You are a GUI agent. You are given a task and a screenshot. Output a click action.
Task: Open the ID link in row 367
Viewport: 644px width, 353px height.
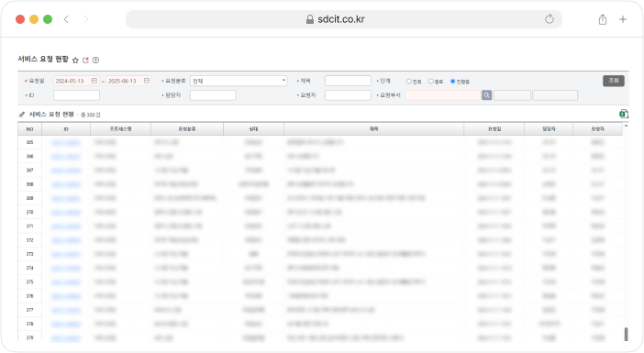[x=66, y=171]
